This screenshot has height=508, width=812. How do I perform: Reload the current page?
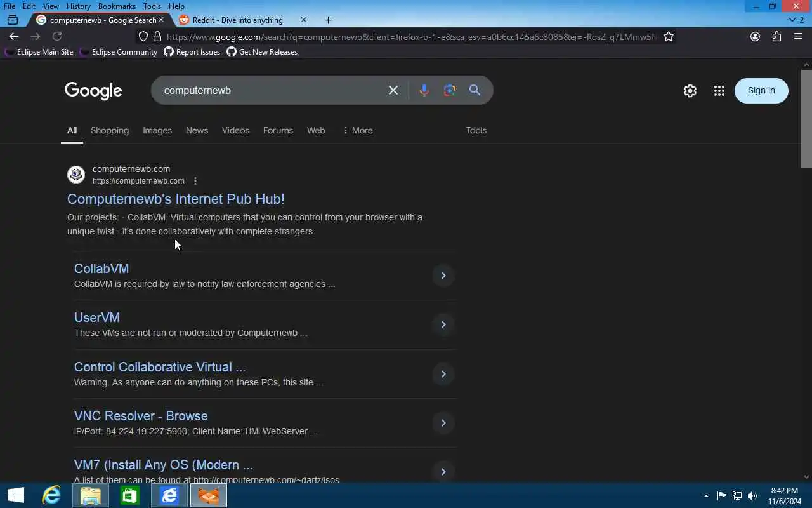click(57, 36)
